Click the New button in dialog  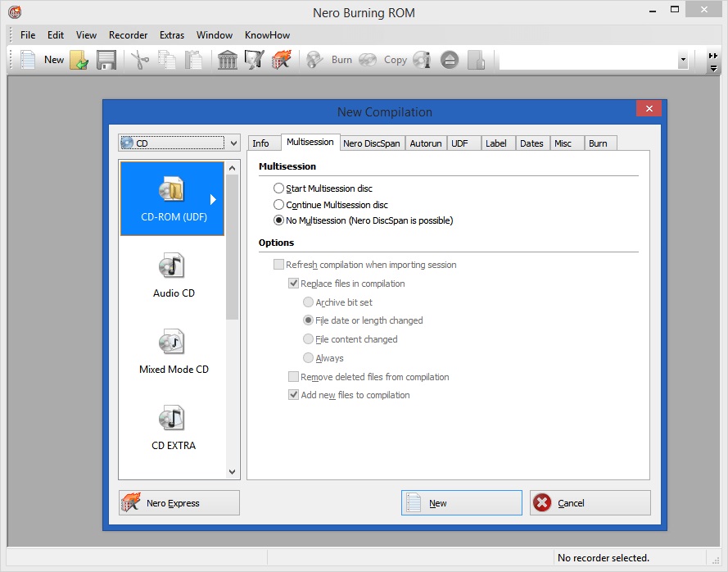[462, 503]
